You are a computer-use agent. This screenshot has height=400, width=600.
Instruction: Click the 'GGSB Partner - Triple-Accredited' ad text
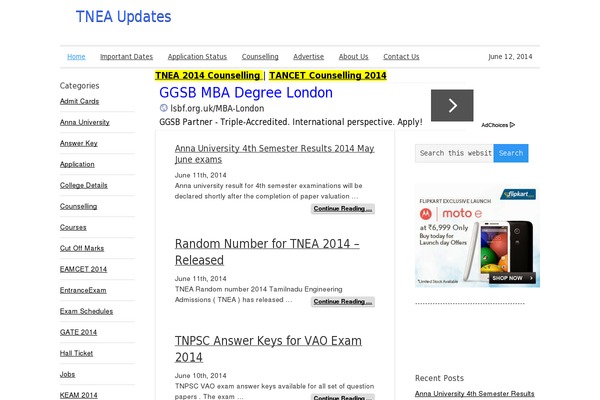pyautogui.click(x=291, y=122)
